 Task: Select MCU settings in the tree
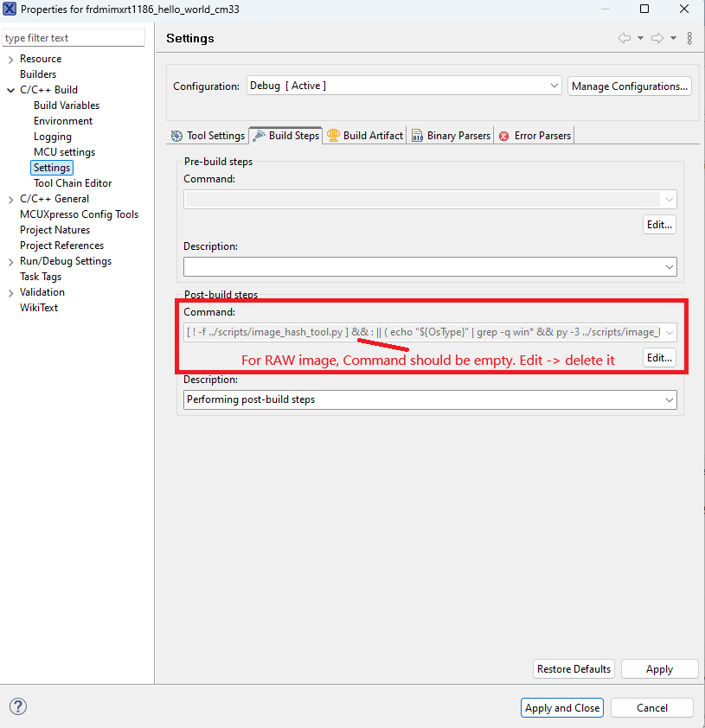(x=64, y=152)
